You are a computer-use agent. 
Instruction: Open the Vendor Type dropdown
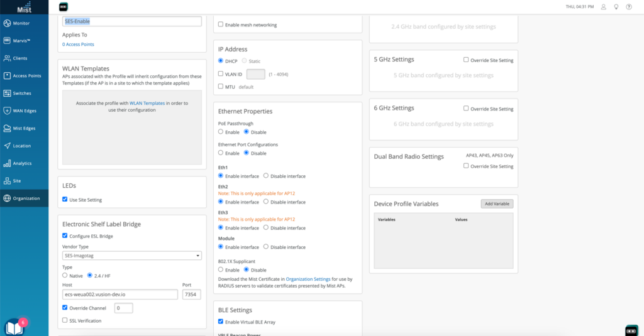(131, 256)
